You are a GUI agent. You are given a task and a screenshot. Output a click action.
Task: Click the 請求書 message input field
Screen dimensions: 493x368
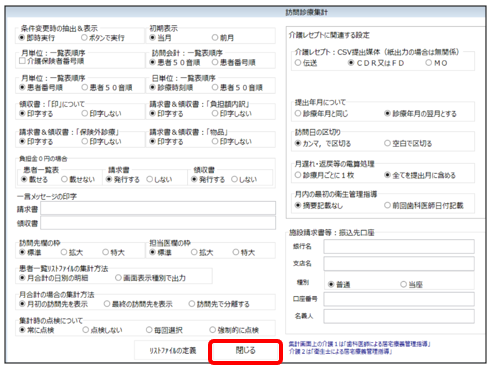pos(158,208)
